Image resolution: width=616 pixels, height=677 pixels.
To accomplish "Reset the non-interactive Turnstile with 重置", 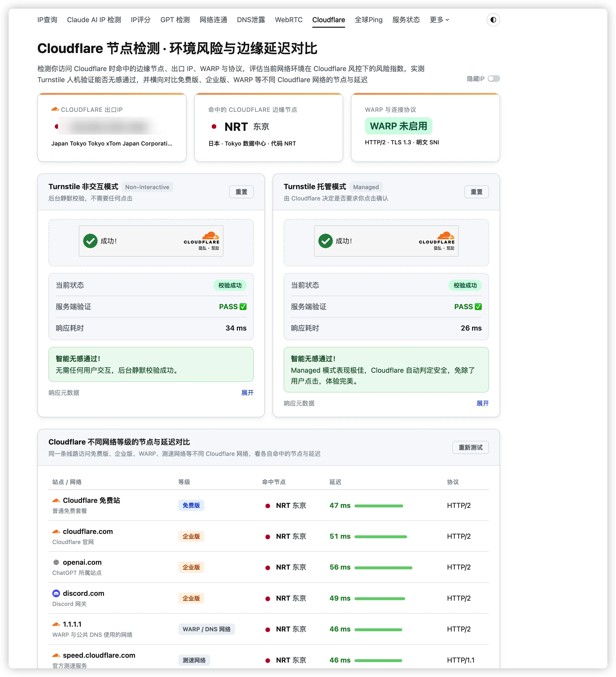I will 241,192.
